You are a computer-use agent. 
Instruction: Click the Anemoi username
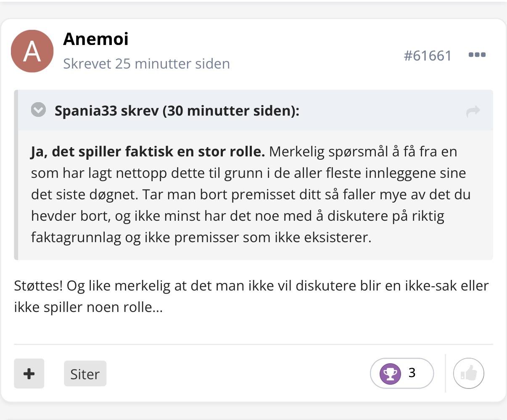[96, 39]
